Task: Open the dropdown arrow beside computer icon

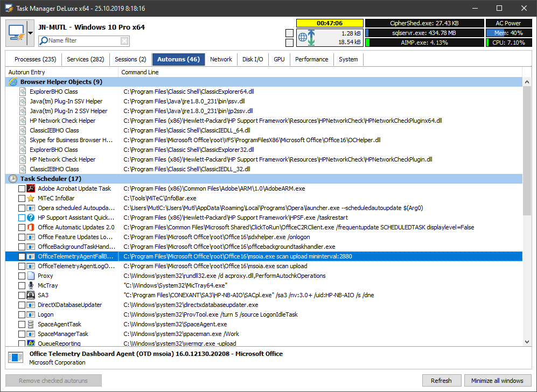Action: point(31,33)
